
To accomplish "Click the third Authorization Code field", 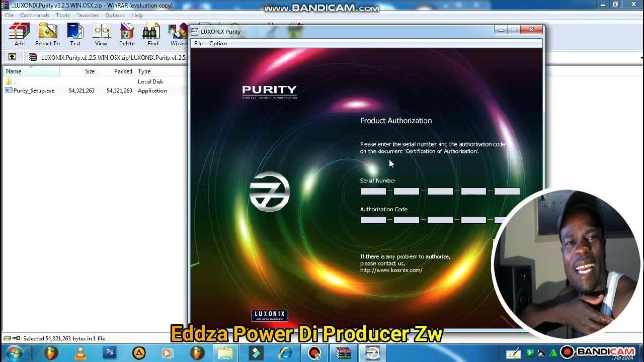I will click(x=440, y=220).
